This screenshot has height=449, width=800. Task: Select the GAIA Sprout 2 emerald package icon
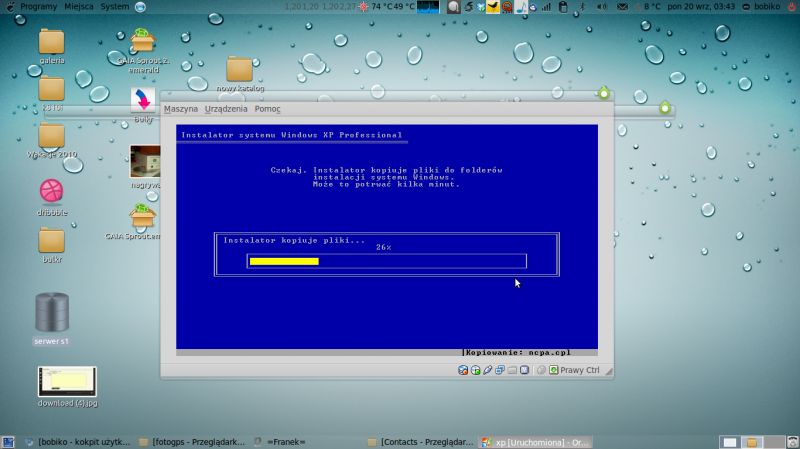tap(143, 51)
